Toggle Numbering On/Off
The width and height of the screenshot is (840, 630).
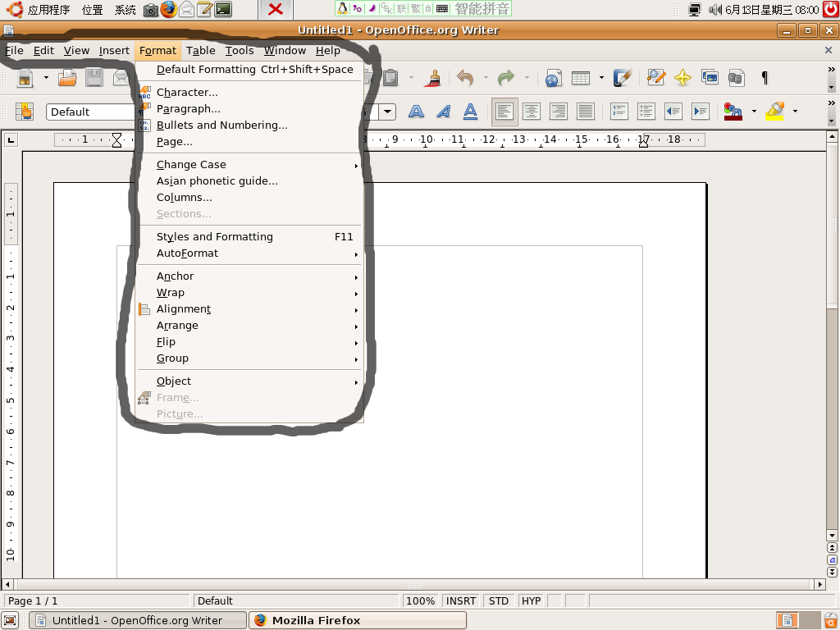[x=619, y=112]
